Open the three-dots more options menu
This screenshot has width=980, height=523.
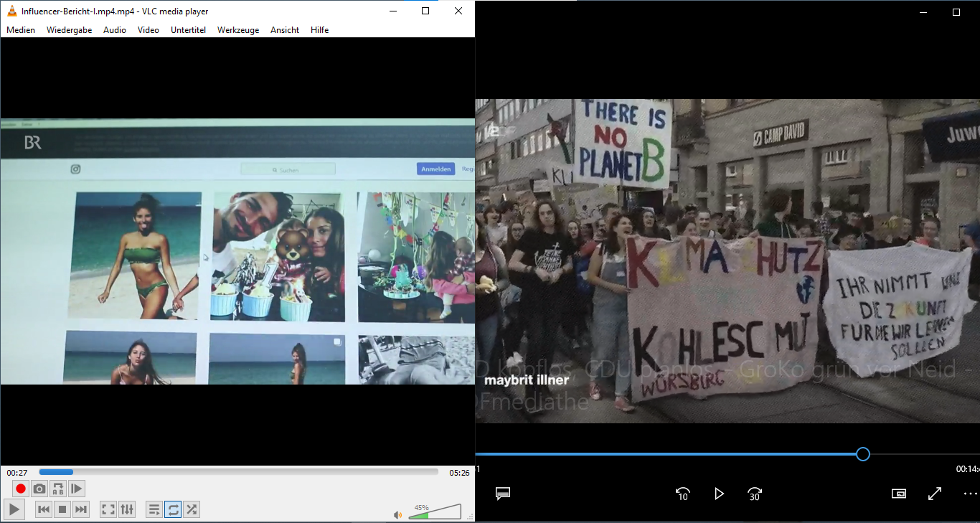[x=970, y=494]
